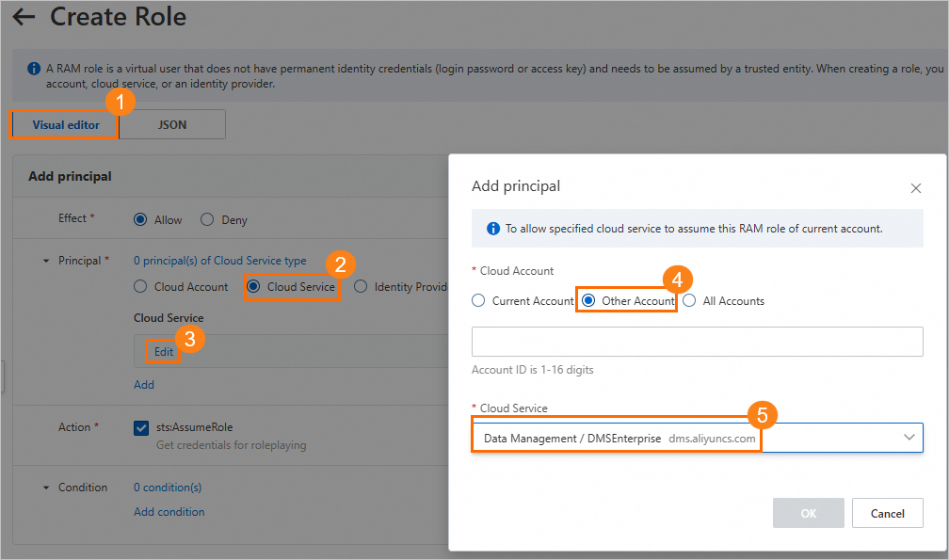949x560 pixels.
Task: Select the Allow effect radio button
Action: coord(140,220)
